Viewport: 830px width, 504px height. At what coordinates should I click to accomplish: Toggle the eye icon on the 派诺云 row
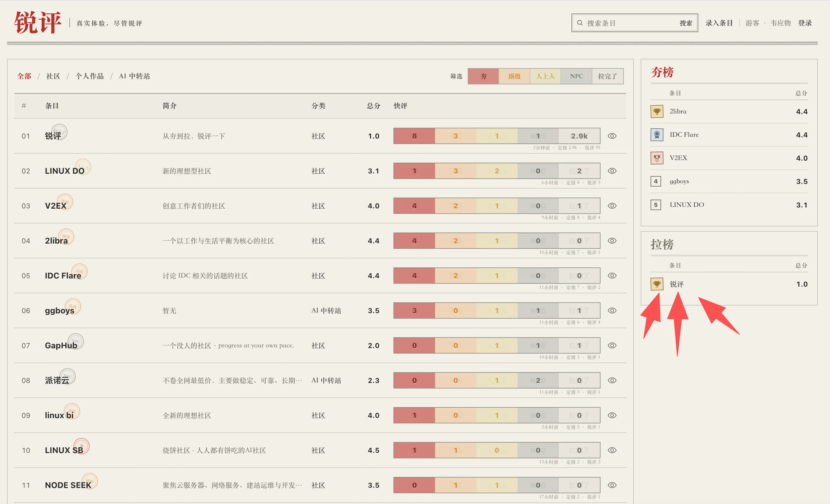coord(612,380)
